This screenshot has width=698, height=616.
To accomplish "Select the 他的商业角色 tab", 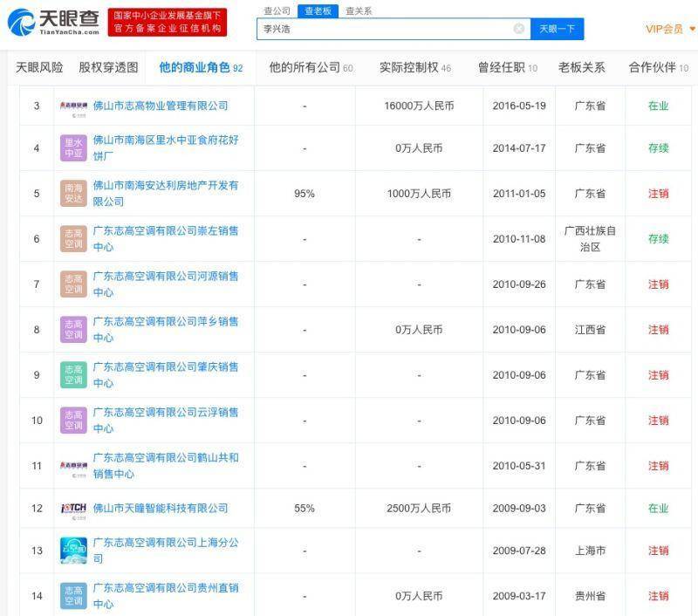I will tap(201, 68).
